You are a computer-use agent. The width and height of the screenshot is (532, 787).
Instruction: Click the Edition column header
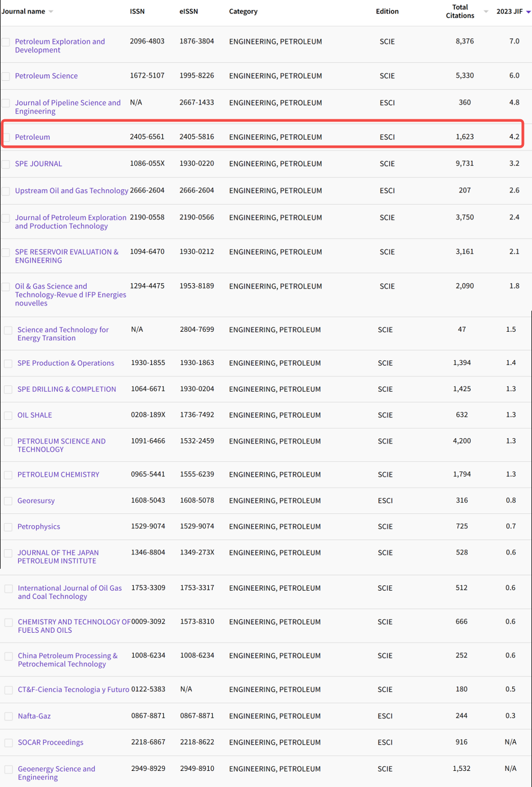(387, 11)
